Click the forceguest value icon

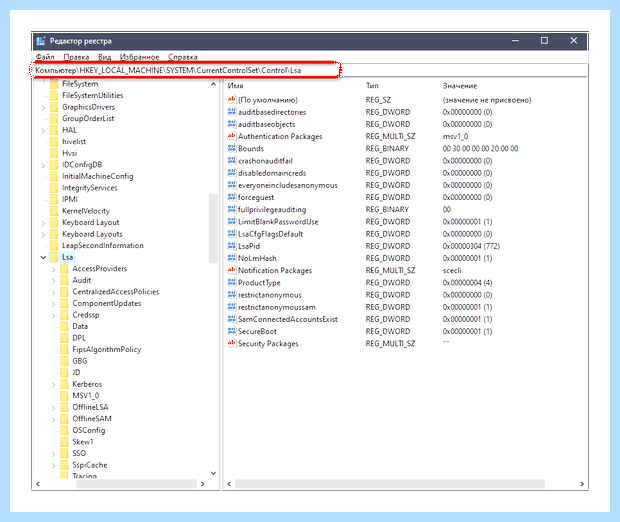[x=232, y=197]
